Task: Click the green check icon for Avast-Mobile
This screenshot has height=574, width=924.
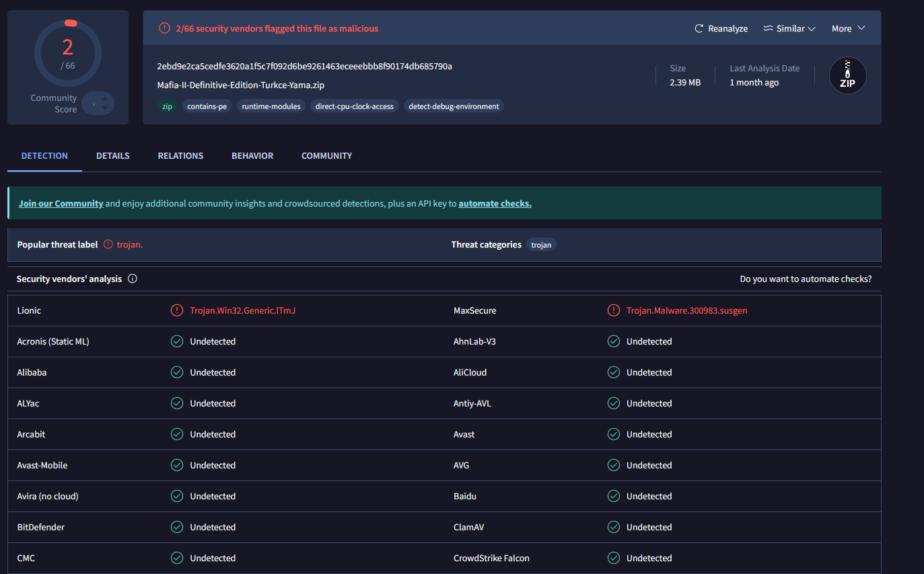Action: (177, 465)
